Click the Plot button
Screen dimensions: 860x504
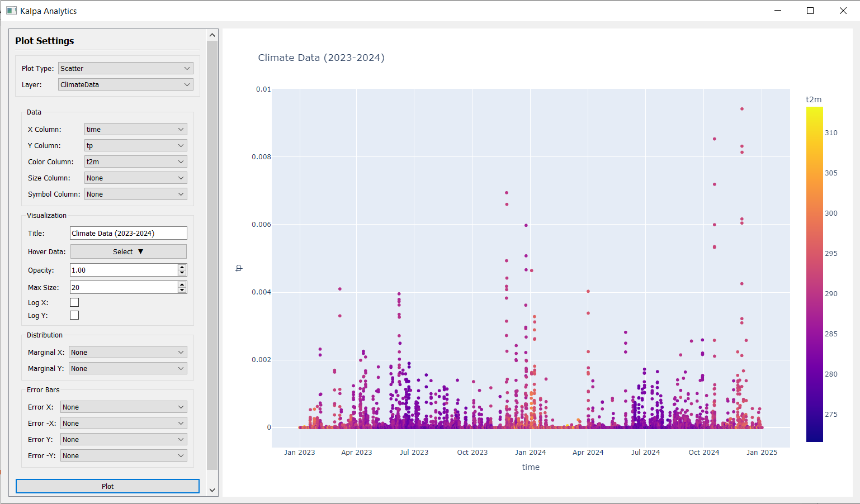[x=107, y=486]
